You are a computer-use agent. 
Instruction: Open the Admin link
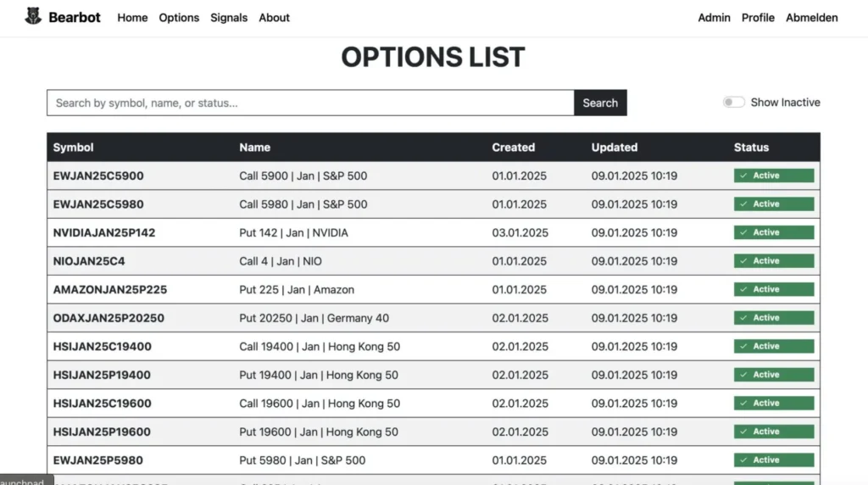(x=714, y=18)
